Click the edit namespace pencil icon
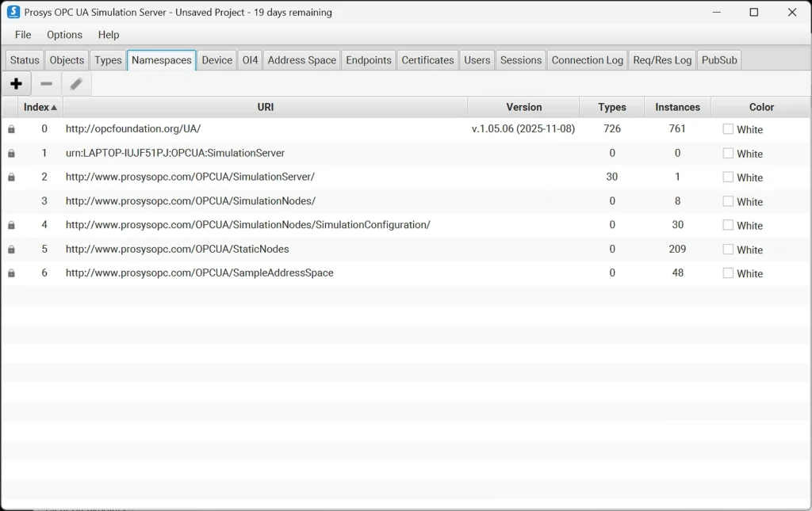This screenshot has height=511, width=812. (x=76, y=84)
